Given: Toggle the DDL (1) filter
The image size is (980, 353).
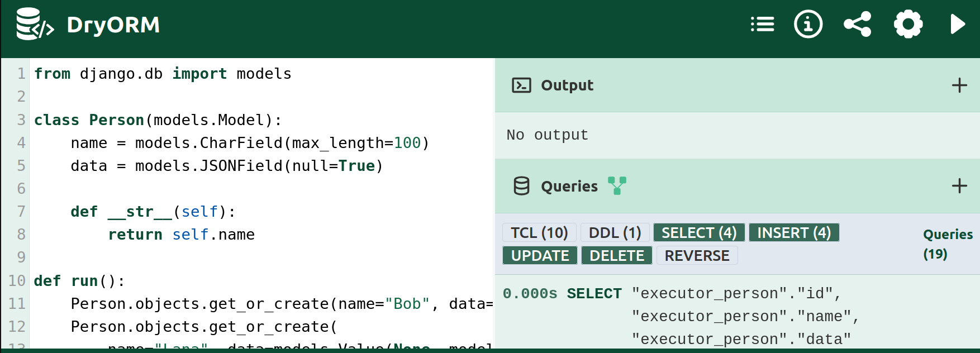Looking at the screenshot, I should point(615,232).
